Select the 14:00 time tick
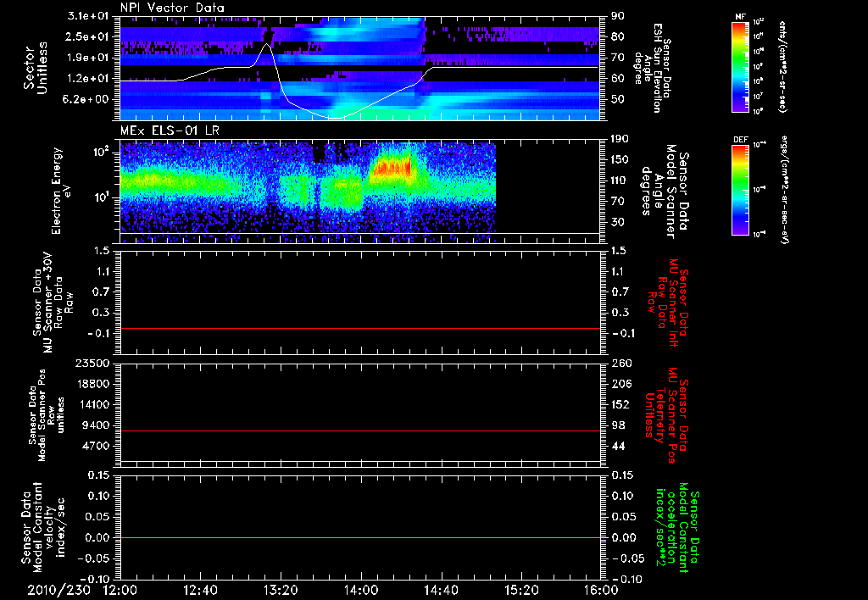This screenshot has height=600, width=868. click(x=361, y=590)
